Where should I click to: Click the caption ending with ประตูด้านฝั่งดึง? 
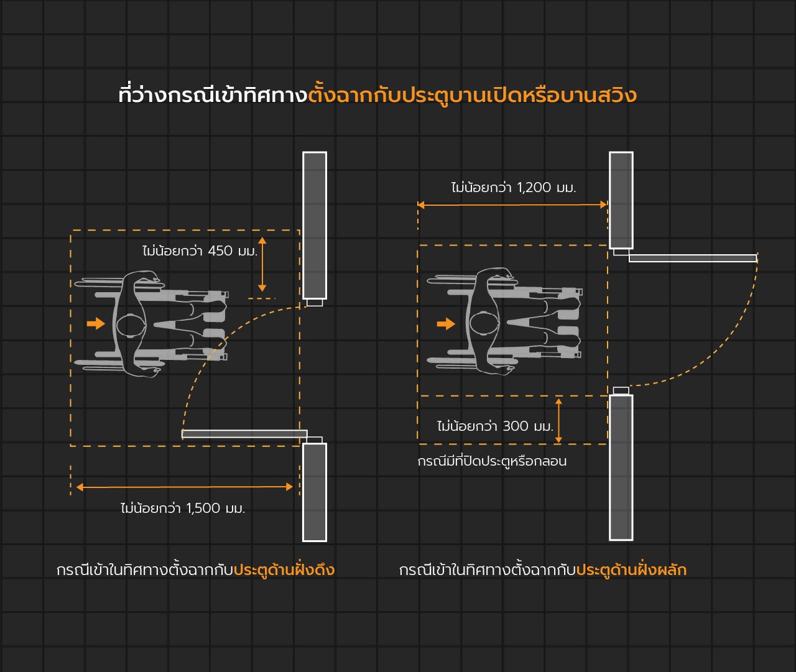[195, 569]
